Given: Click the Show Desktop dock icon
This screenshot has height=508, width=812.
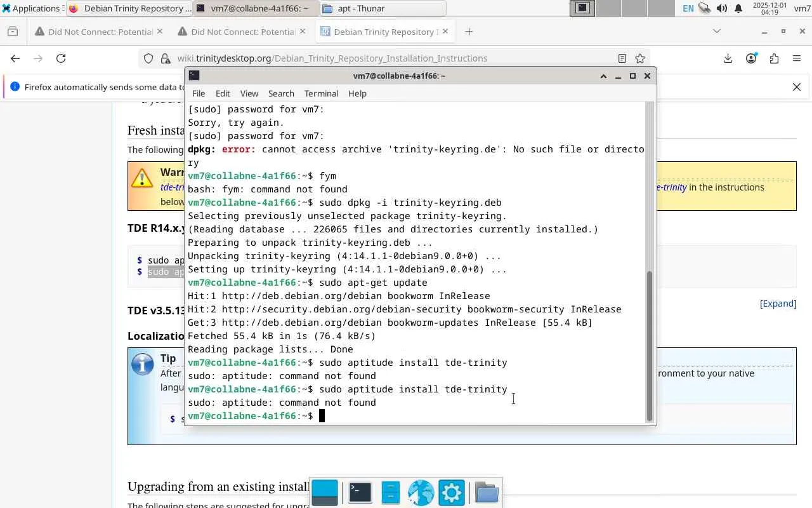Looking at the screenshot, I should [x=325, y=493].
